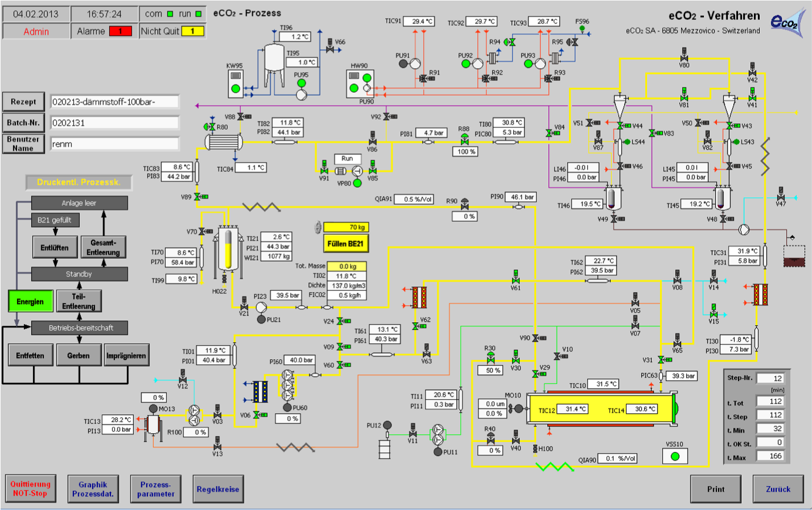Toggle the red Alarme indicator
The image size is (812, 510).
120,31
